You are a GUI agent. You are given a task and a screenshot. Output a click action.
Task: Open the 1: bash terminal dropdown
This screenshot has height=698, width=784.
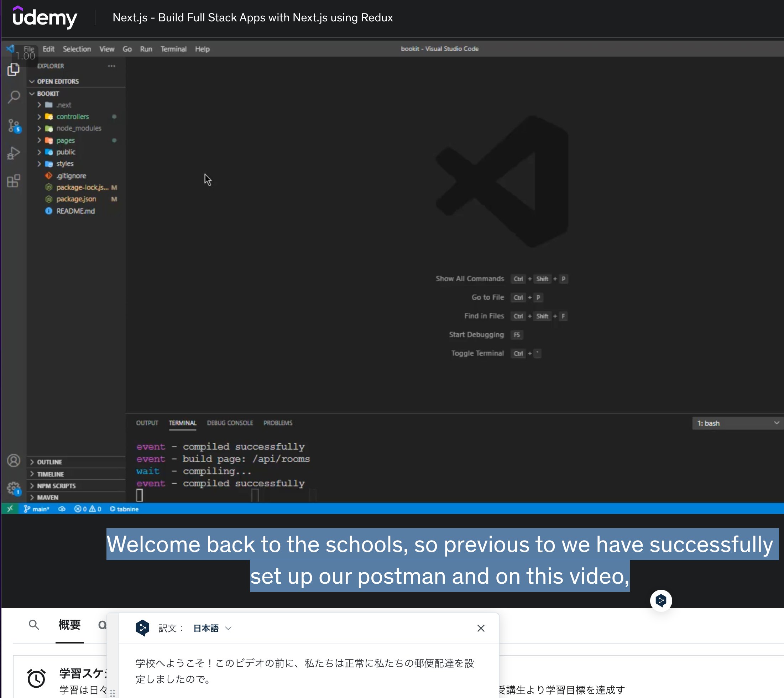pyautogui.click(x=737, y=423)
